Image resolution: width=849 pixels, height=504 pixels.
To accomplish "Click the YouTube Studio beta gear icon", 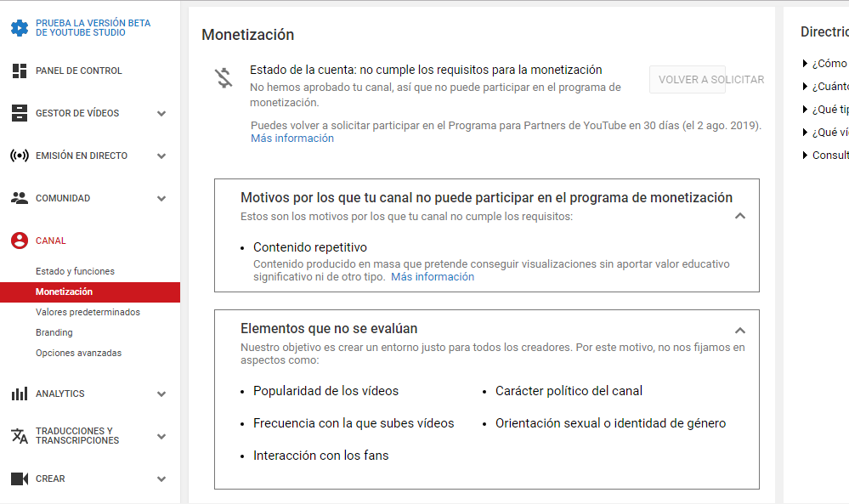I will (x=20, y=27).
